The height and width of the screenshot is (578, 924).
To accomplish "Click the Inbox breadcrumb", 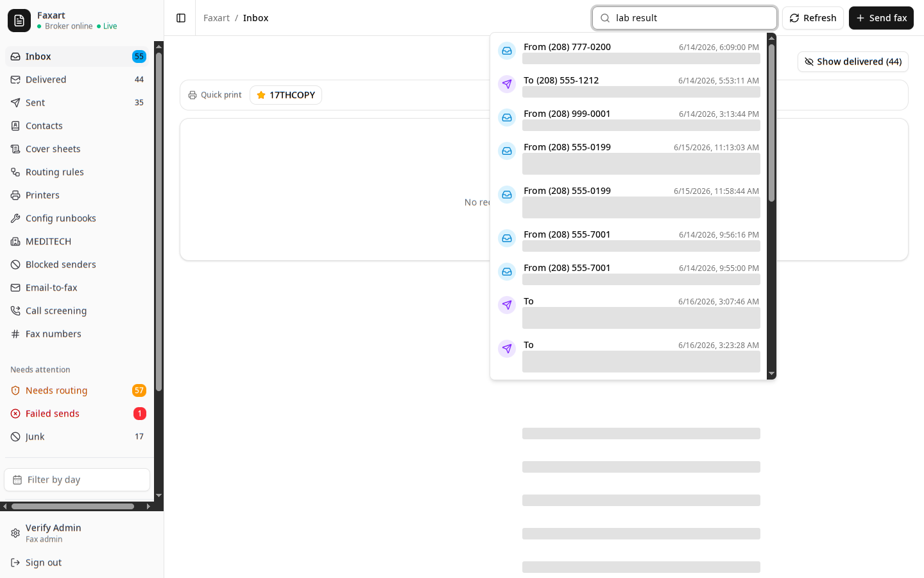I will click(x=255, y=18).
